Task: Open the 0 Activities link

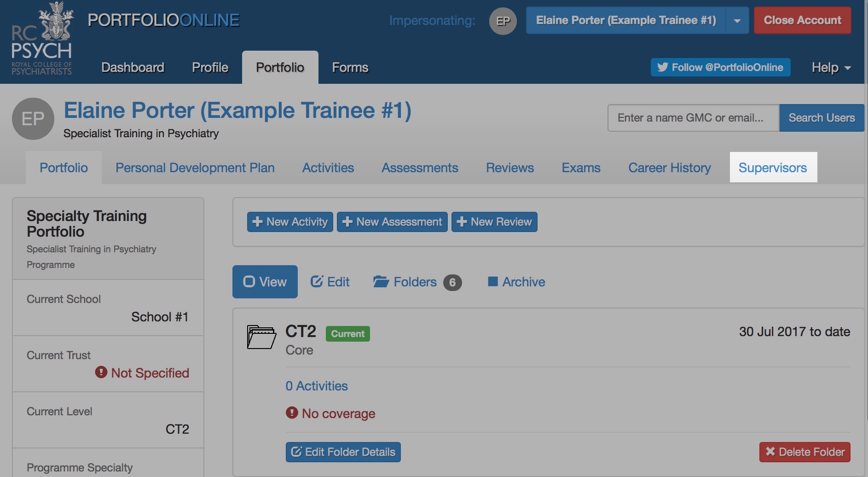Action: click(317, 386)
